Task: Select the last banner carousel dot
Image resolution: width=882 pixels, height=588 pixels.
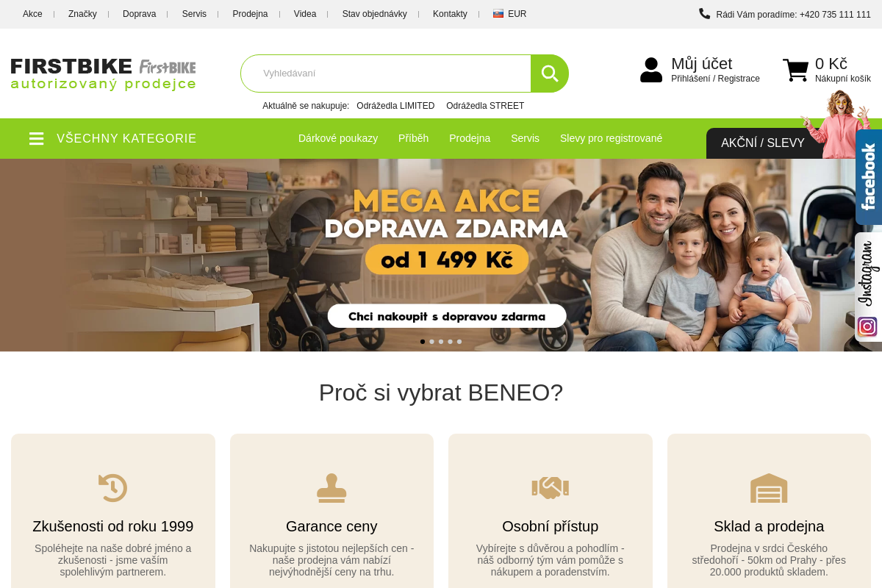Action: pos(459,342)
